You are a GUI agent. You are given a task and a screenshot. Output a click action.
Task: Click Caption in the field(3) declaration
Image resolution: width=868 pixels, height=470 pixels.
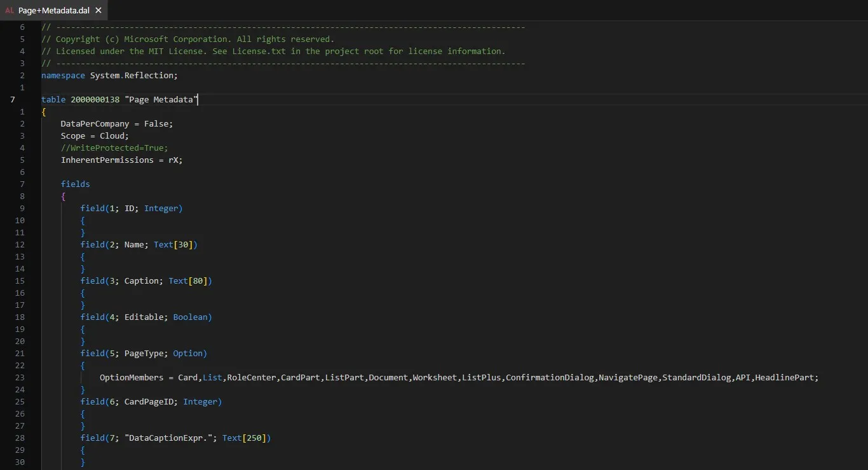coord(141,280)
